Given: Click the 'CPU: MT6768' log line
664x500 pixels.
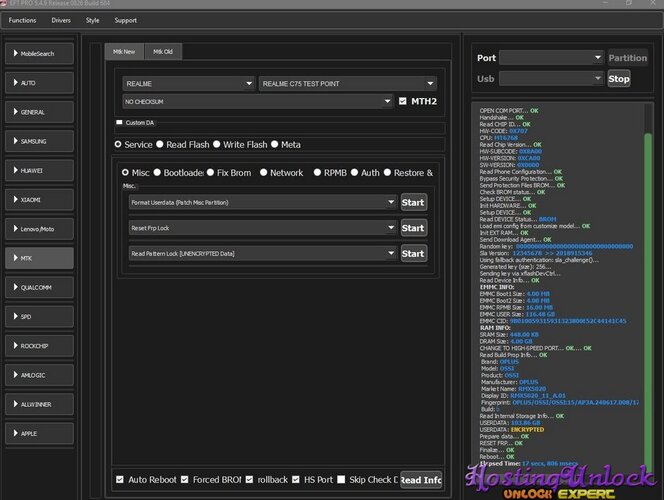Looking at the screenshot, I should click(498, 138).
